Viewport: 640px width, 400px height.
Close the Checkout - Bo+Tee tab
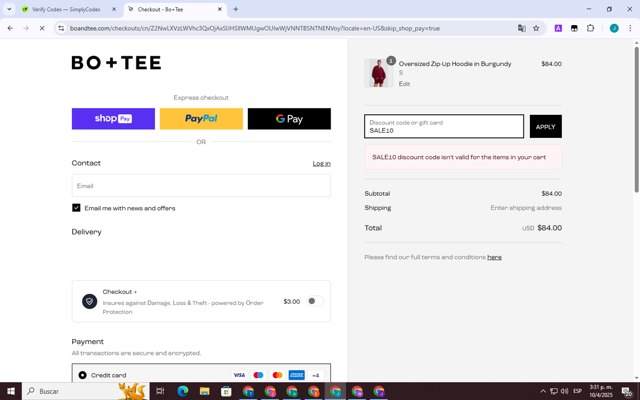[x=220, y=9]
